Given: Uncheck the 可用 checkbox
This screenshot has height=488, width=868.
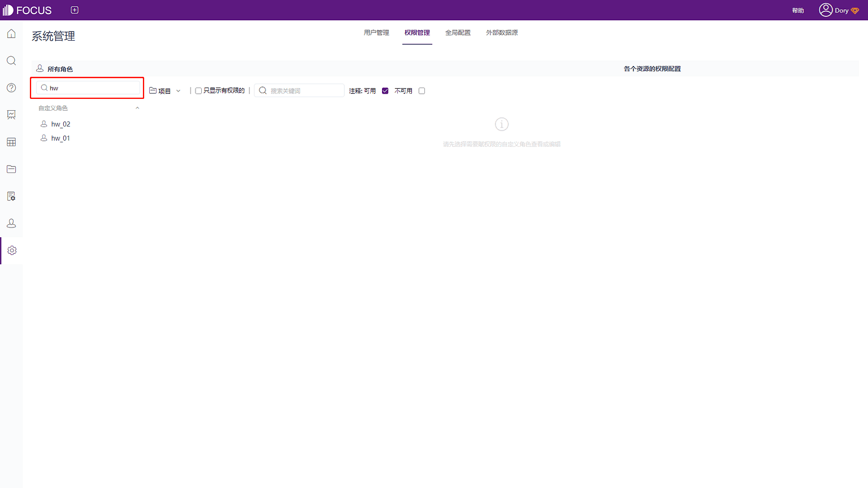Looking at the screenshot, I should [385, 91].
